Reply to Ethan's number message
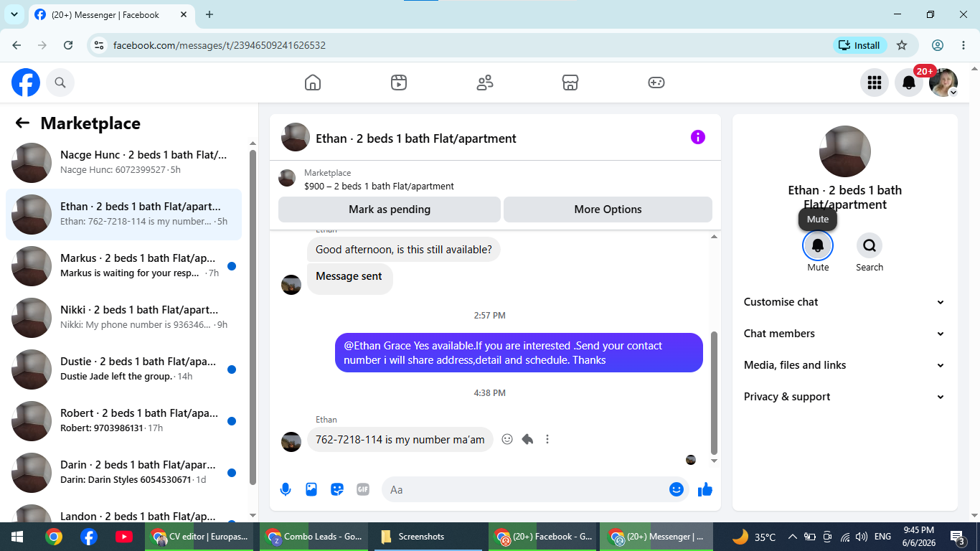 click(527, 439)
